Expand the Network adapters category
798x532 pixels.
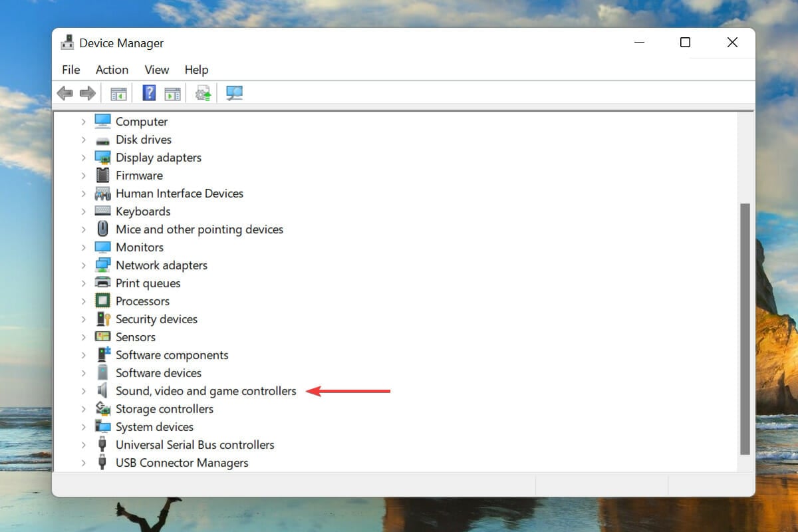coord(83,265)
